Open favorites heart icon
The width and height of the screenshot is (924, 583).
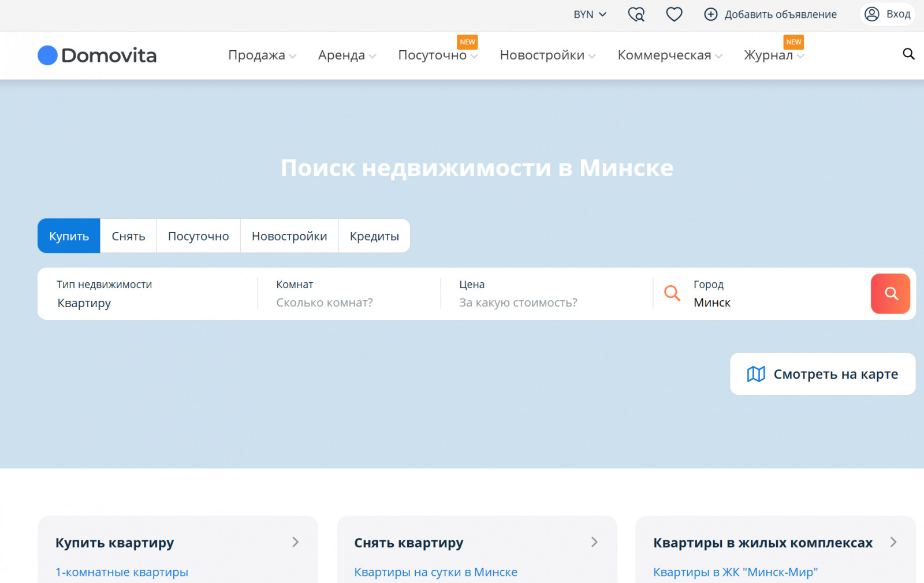tap(674, 14)
